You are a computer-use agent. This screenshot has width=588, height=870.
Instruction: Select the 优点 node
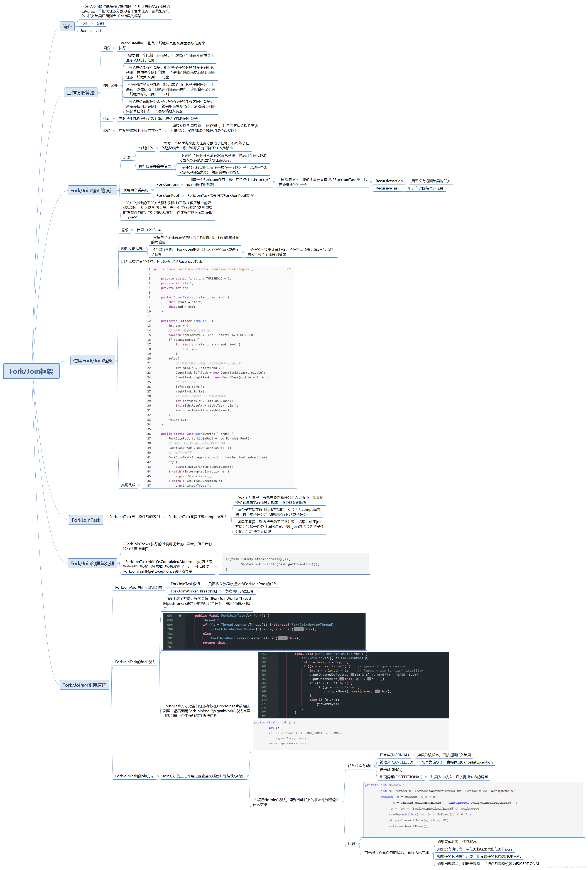coord(107,118)
